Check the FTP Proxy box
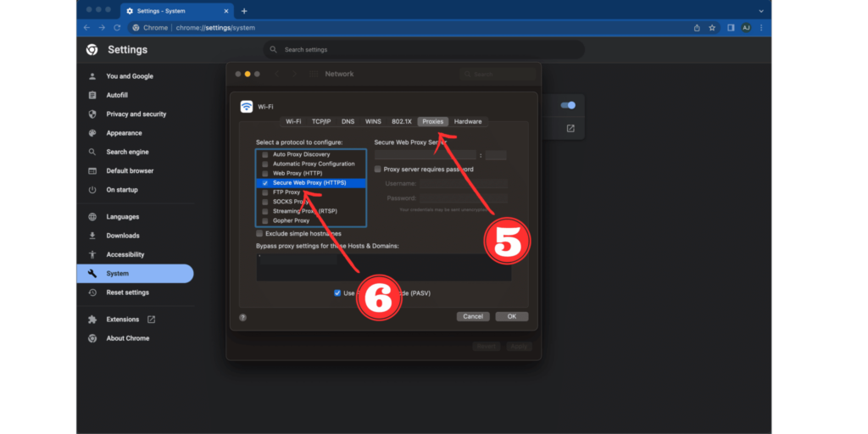The height and width of the screenshot is (434, 868). tap(265, 192)
